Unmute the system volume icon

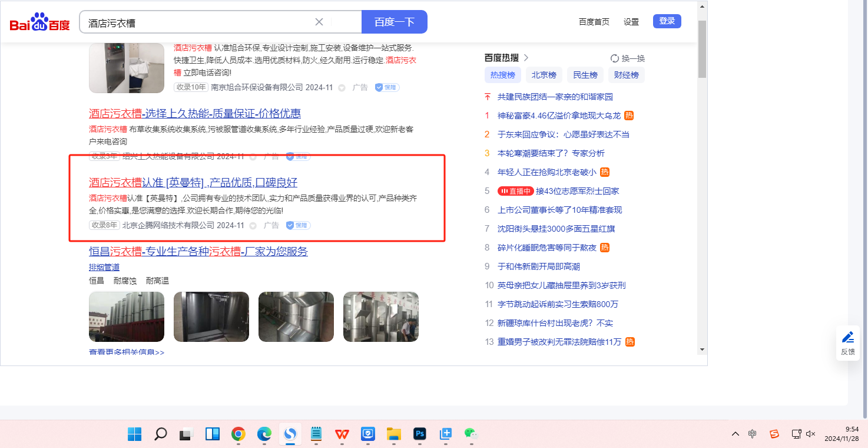pyautogui.click(x=811, y=434)
